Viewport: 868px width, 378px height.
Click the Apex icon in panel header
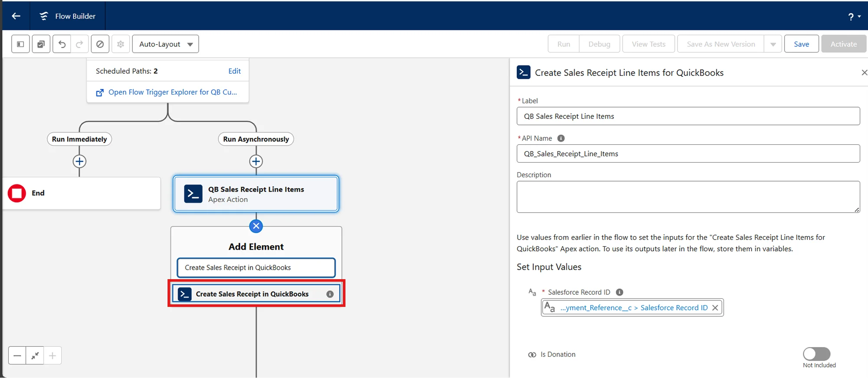click(x=523, y=72)
